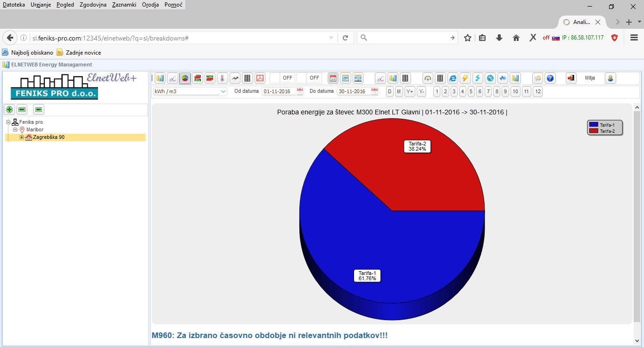Open the Pomoč menu
Screen dimensions: 644x347
173,5
